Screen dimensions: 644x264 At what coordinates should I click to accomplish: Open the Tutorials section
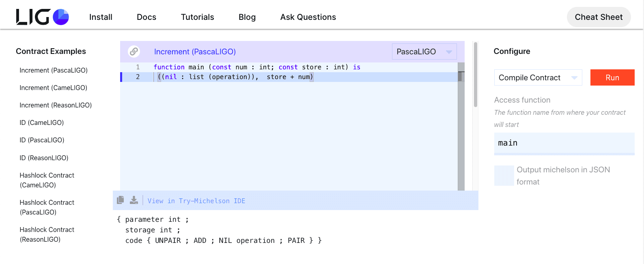197,17
